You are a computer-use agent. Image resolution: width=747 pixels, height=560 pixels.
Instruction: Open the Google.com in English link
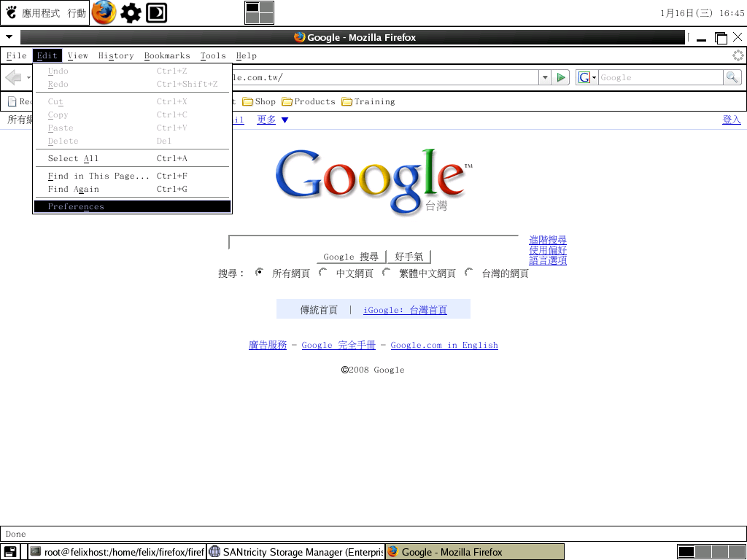(444, 345)
